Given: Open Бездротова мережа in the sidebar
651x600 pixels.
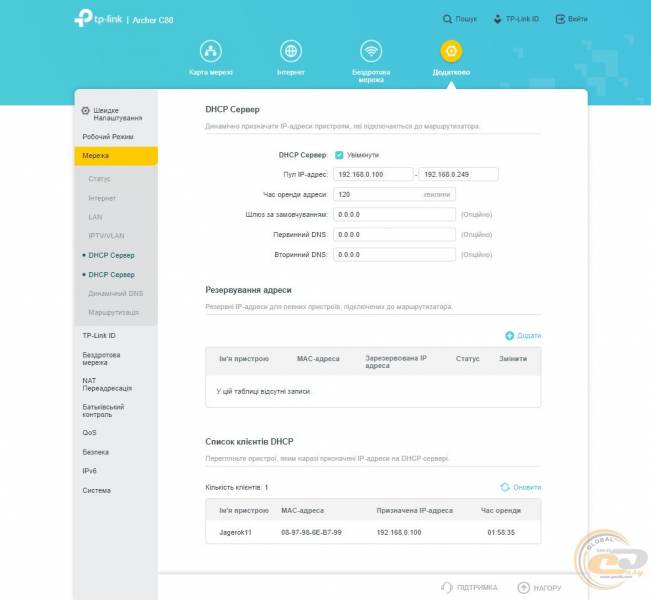Looking at the screenshot, I should pyautogui.click(x=101, y=359).
